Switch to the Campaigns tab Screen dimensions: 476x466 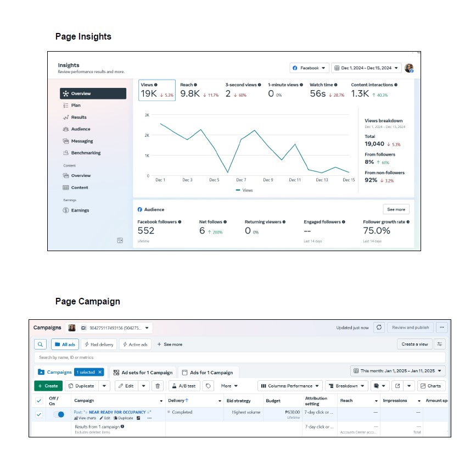tap(55, 372)
